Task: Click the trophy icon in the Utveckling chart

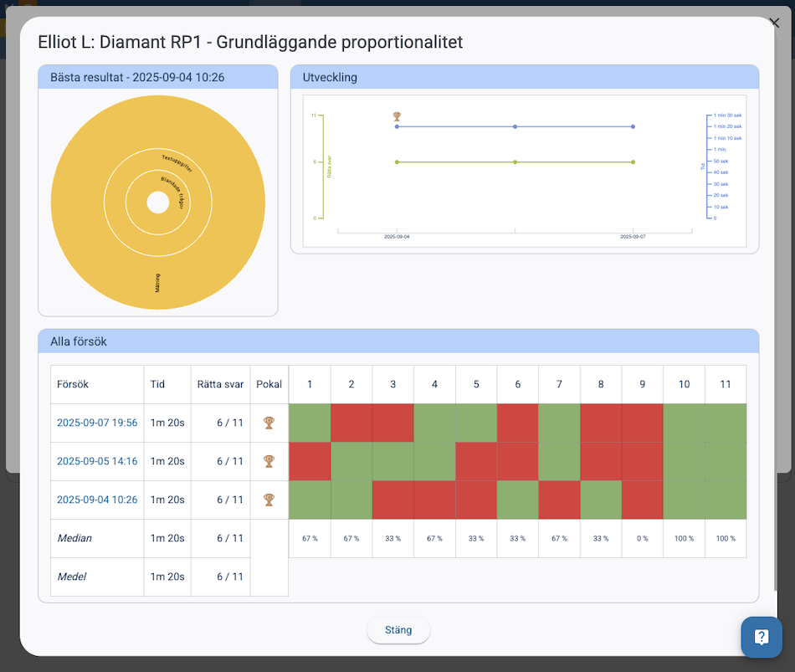Action: [397, 117]
